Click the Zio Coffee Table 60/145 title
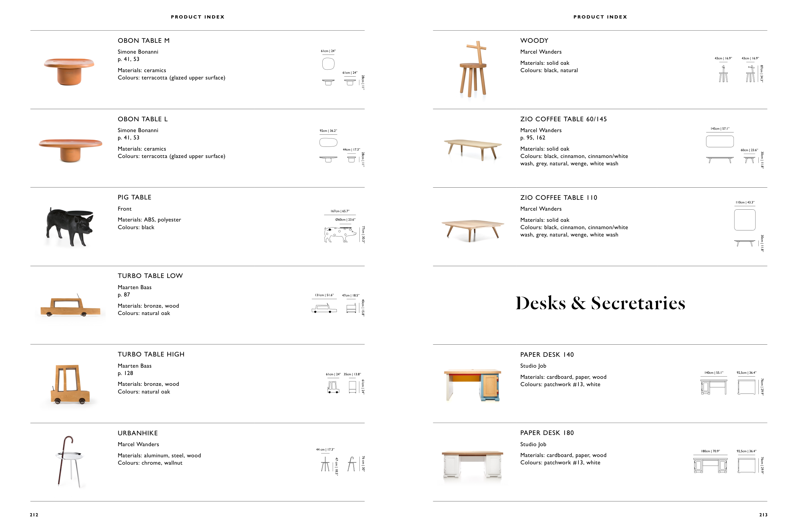Viewport: 798px width, 532px height. point(563,119)
